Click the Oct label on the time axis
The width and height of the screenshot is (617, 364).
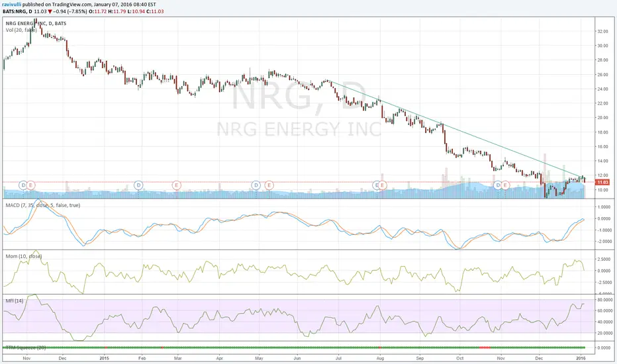pyautogui.click(x=459, y=358)
